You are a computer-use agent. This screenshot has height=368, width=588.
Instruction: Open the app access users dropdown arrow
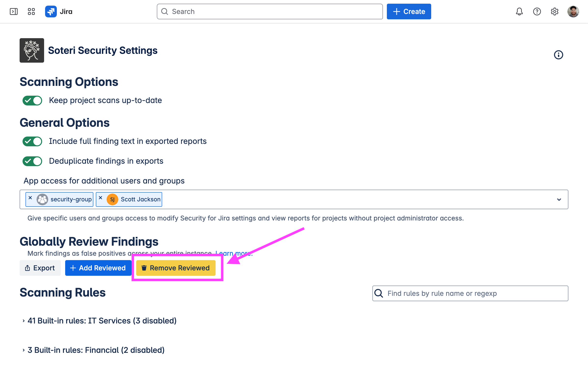pyautogui.click(x=559, y=200)
